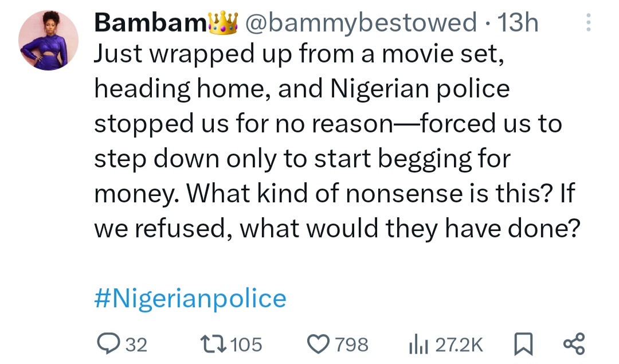This screenshot has width=619, height=364.
Task: Click the Bambam display name
Action: [151, 23]
